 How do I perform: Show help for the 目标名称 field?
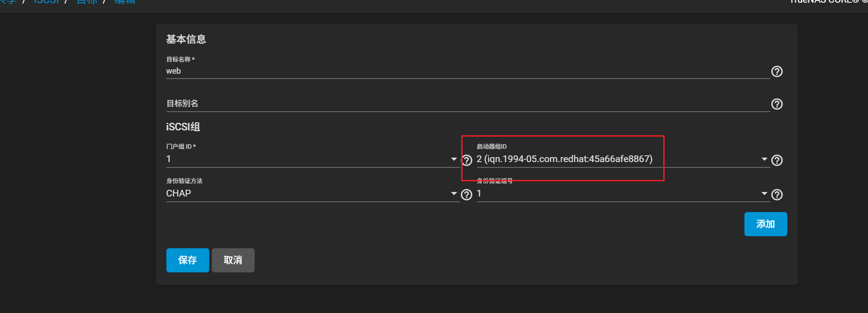tap(777, 71)
